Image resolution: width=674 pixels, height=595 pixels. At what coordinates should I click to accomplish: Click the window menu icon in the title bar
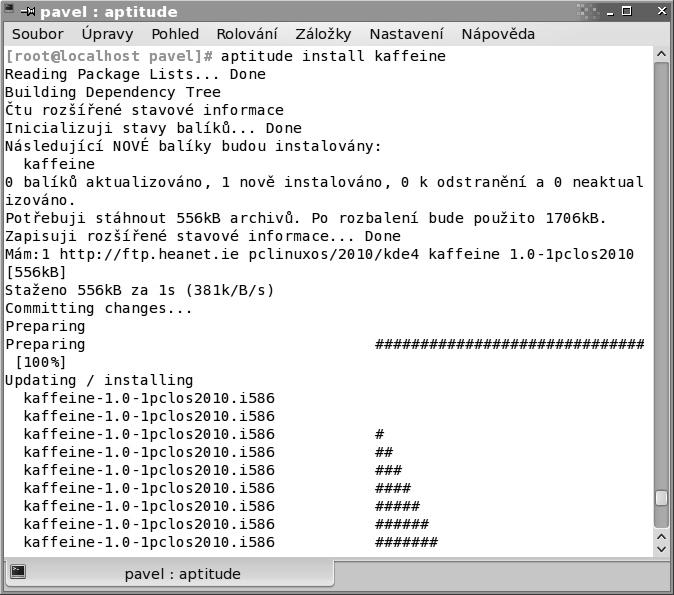tap(9, 9)
